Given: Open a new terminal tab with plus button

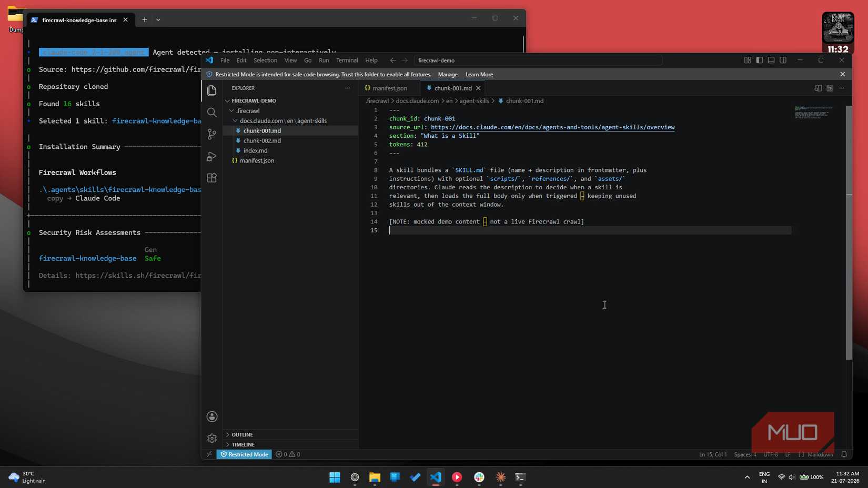Looking at the screenshot, I should click(x=145, y=20).
